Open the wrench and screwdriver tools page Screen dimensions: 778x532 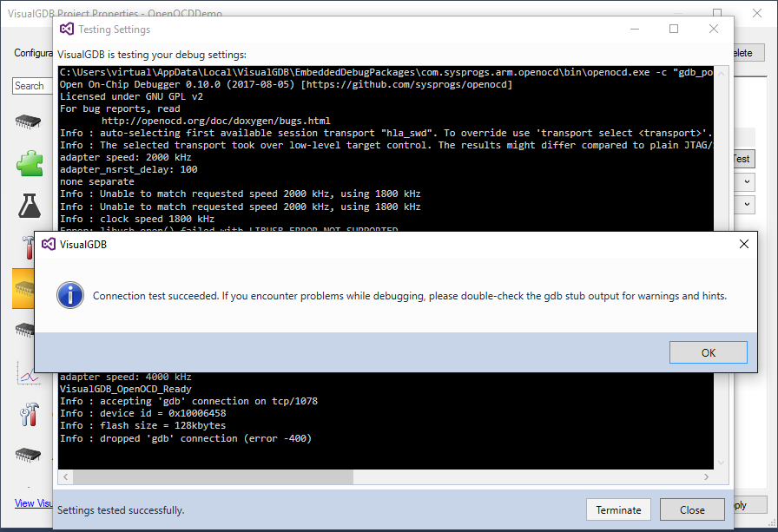point(30,415)
